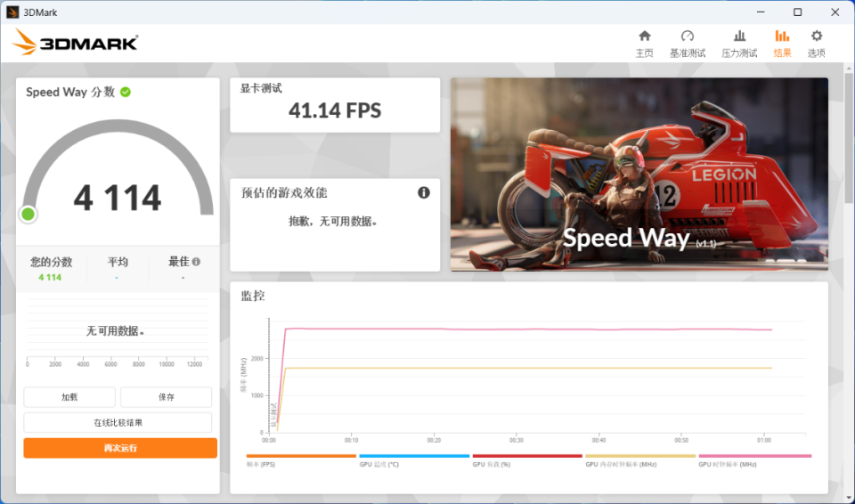
Task: Click the green score marker on gauge
Action: coord(28,215)
